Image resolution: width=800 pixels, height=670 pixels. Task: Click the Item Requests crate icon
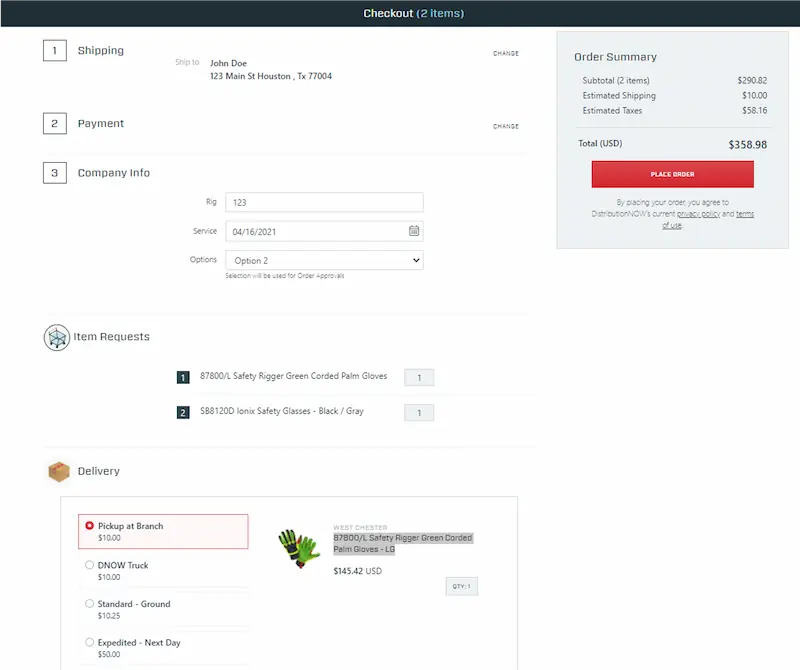click(x=58, y=337)
